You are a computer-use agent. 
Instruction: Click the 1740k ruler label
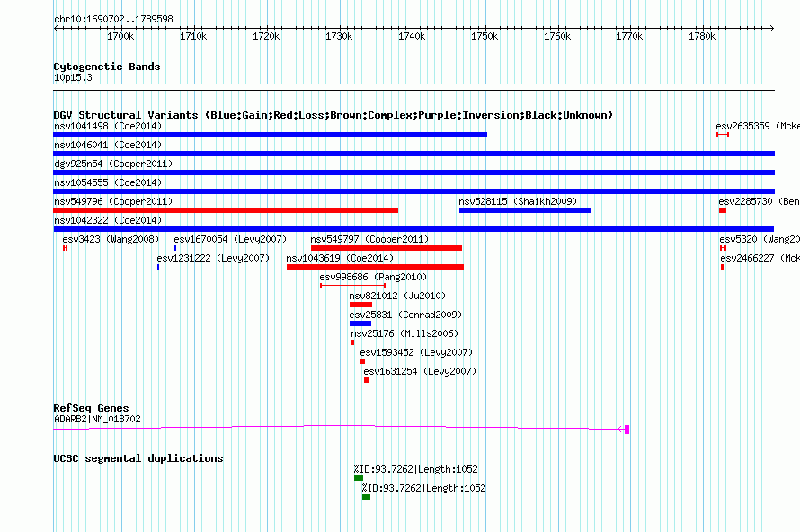(412, 36)
